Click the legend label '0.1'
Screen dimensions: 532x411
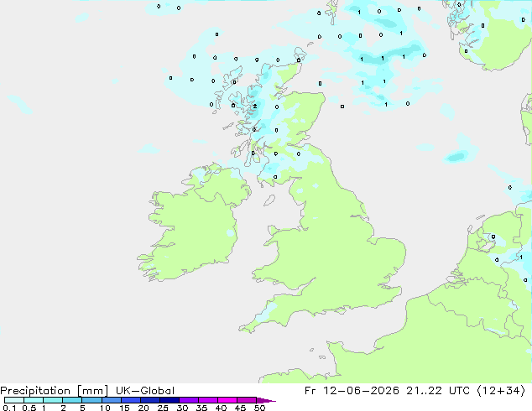click(9, 408)
